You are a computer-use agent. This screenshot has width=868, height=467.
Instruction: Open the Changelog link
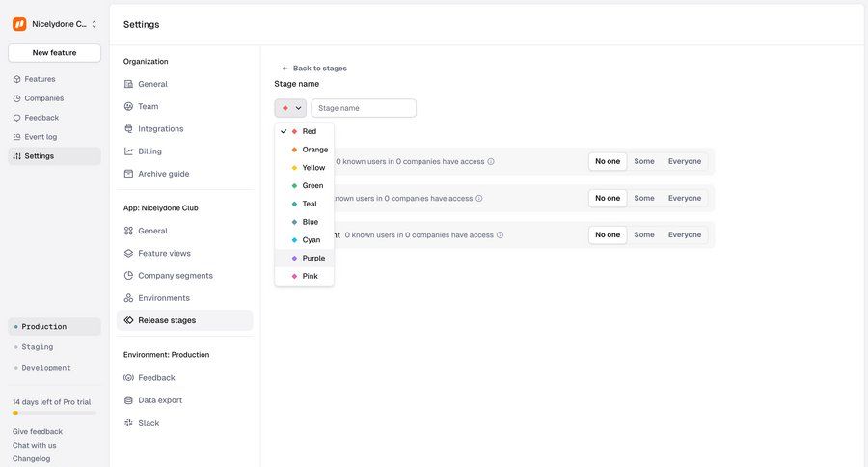31,458
